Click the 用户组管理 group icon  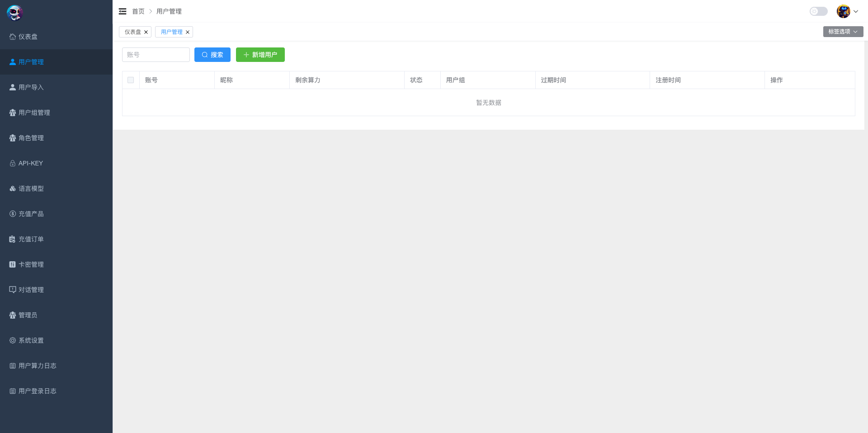pos(13,113)
